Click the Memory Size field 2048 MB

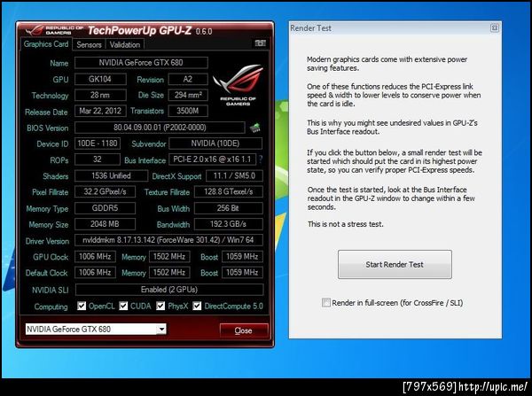(106, 224)
